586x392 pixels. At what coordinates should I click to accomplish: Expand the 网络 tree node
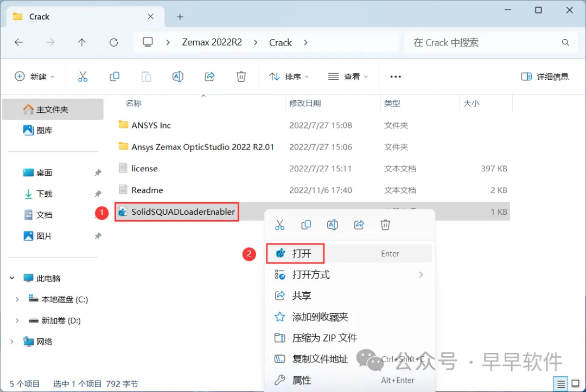click(12, 341)
